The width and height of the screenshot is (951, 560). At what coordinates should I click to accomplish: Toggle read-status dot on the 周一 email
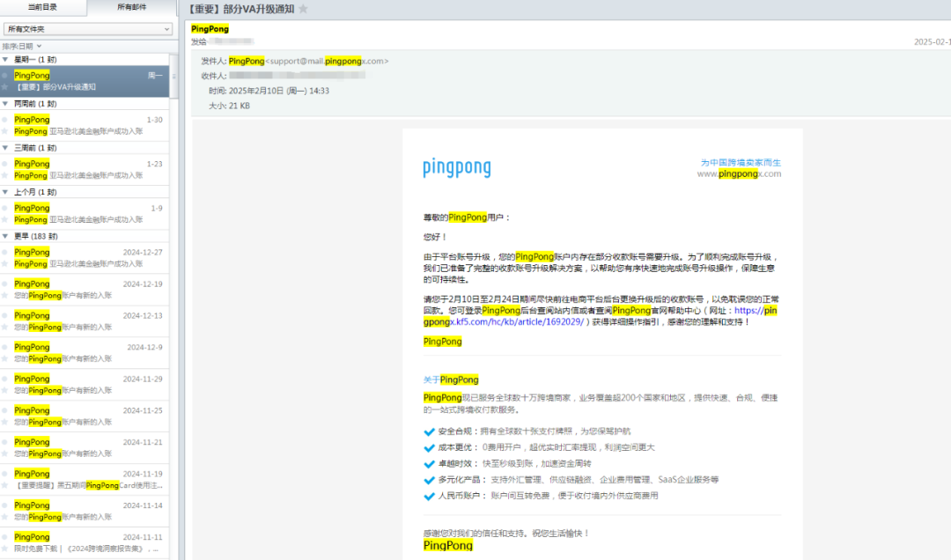(x=5, y=75)
